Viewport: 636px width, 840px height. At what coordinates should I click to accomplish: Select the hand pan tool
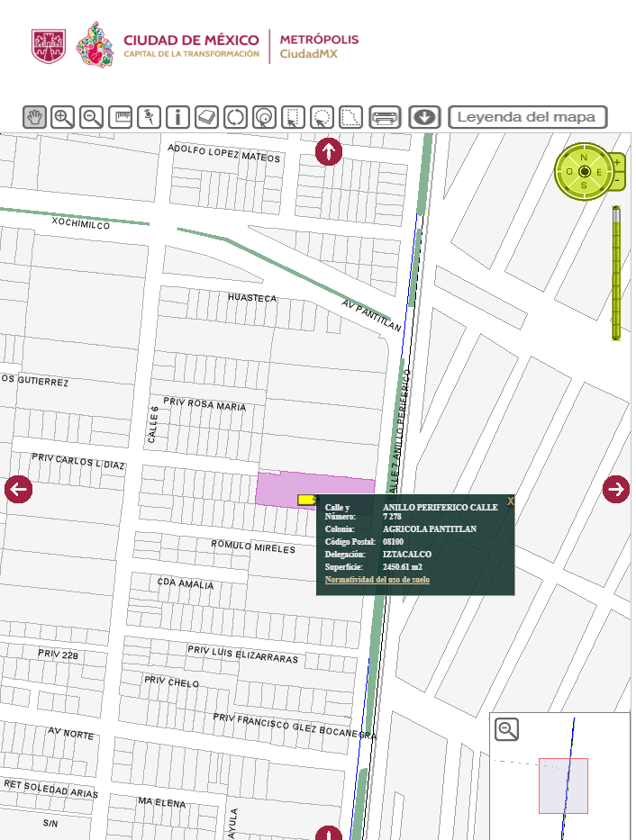[34, 117]
